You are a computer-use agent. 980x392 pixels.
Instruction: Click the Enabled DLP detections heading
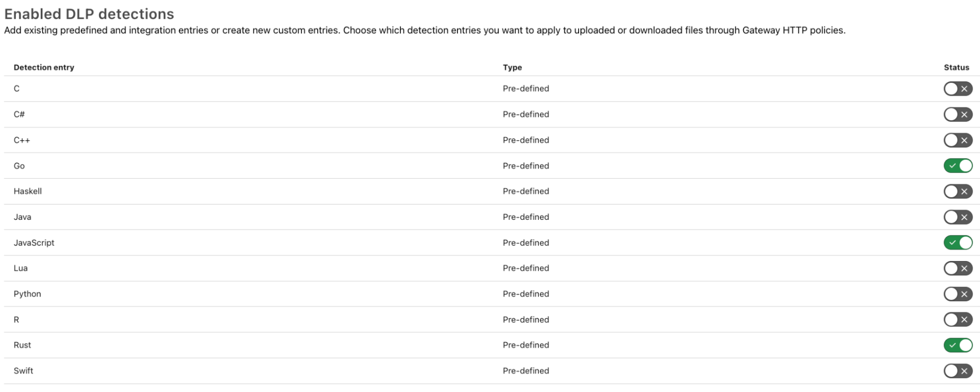tap(89, 14)
